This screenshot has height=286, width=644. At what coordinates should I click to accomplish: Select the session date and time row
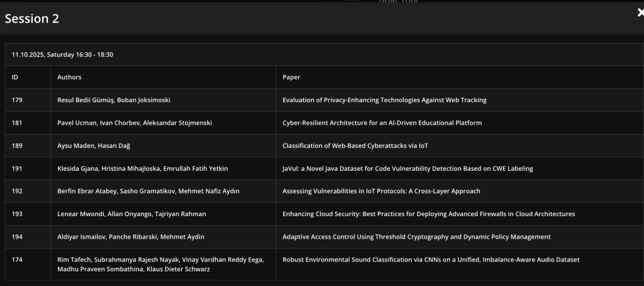[62, 55]
